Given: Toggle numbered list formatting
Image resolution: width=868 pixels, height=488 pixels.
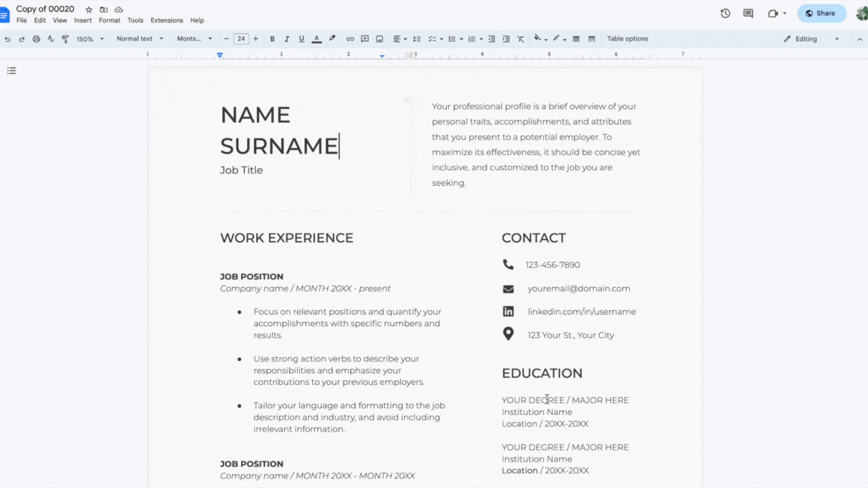Looking at the screenshot, I should point(472,38).
